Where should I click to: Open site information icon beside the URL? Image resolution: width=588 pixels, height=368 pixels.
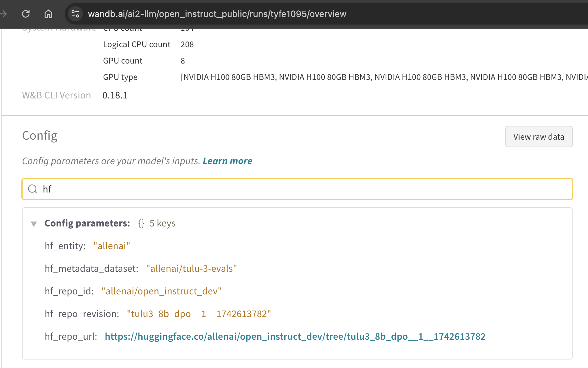coord(75,14)
